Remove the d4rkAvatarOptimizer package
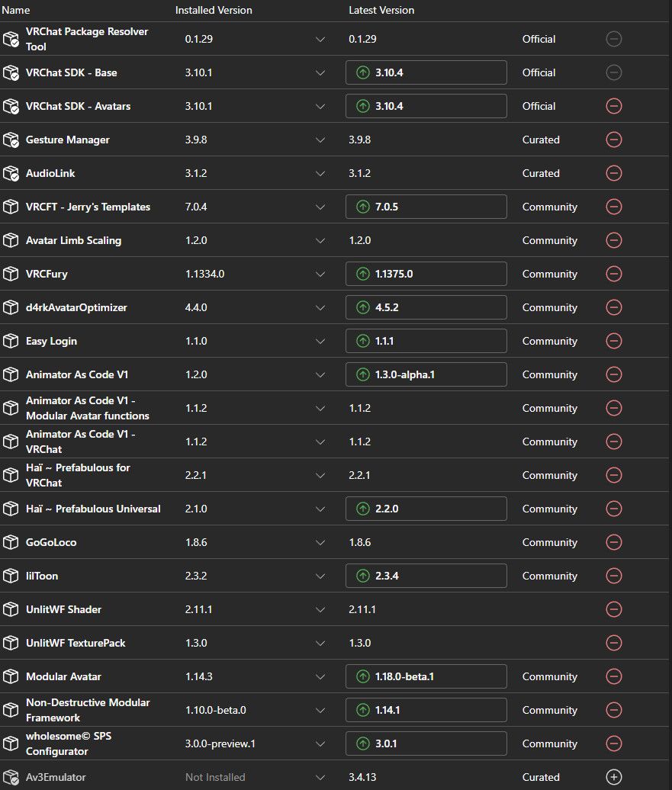Image resolution: width=672 pixels, height=790 pixels. (x=613, y=307)
